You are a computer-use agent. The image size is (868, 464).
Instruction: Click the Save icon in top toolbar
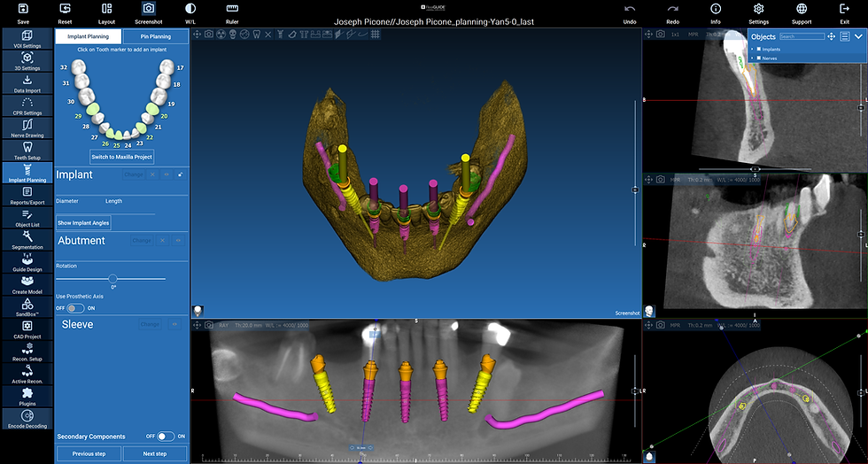pos(23,9)
